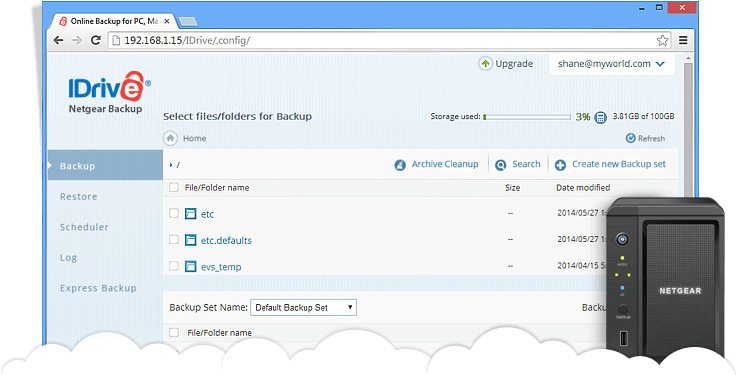Click the 3% storage percentage
The image size is (736, 375).
pos(583,117)
